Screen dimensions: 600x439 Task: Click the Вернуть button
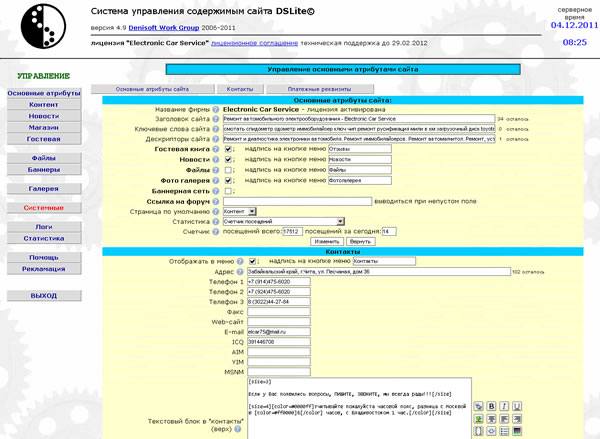point(360,242)
